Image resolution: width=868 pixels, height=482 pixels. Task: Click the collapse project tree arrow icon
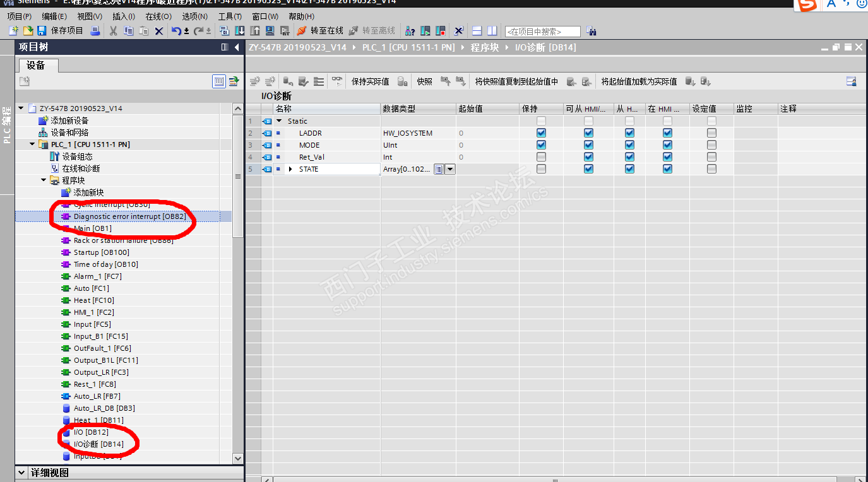pos(237,47)
